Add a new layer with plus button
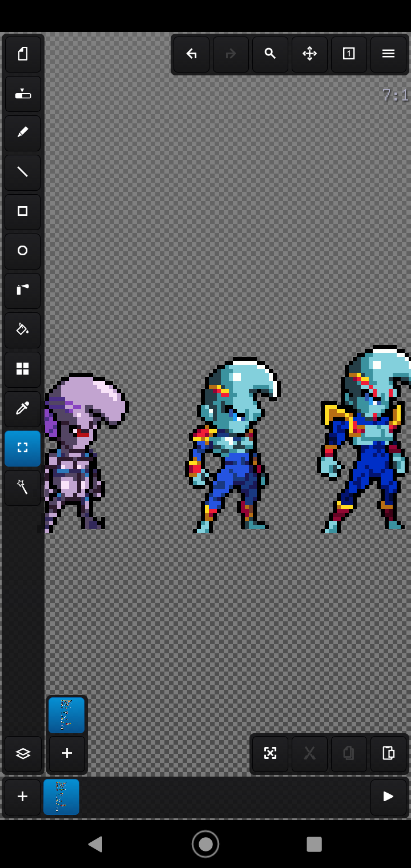Viewport: 411px width, 868px height. pyautogui.click(x=67, y=754)
